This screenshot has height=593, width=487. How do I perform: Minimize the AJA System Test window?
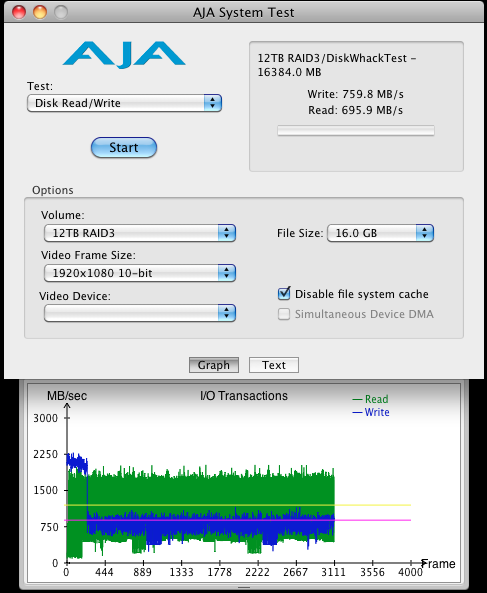pyautogui.click(x=40, y=12)
